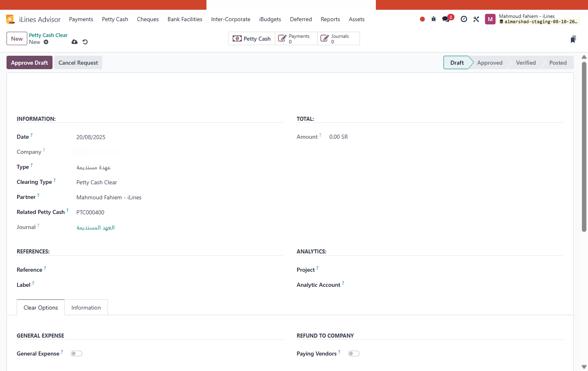This screenshot has height=371, width=588.
Task: Open the Payments menu
Action: click(81, 19)
